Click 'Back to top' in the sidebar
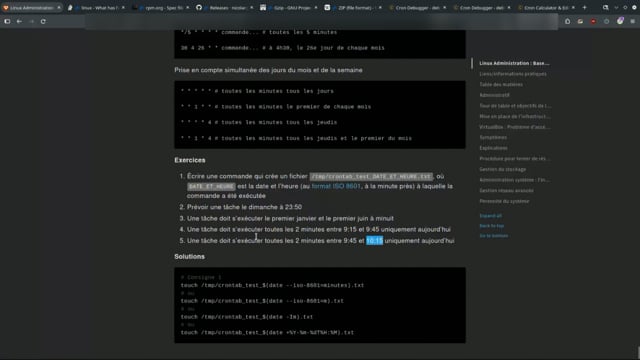Image resolution: width=640 pixels, height=360 pixels. pyautogui.click(x=491, y=226)
